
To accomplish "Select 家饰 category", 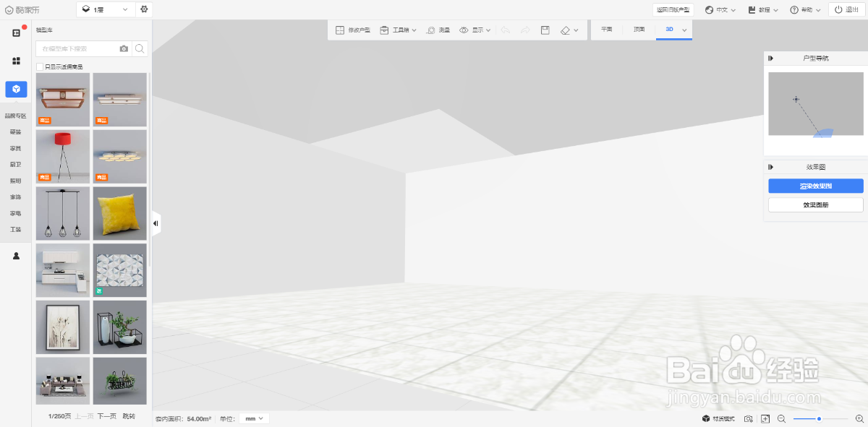I will [x=16, y=197].
